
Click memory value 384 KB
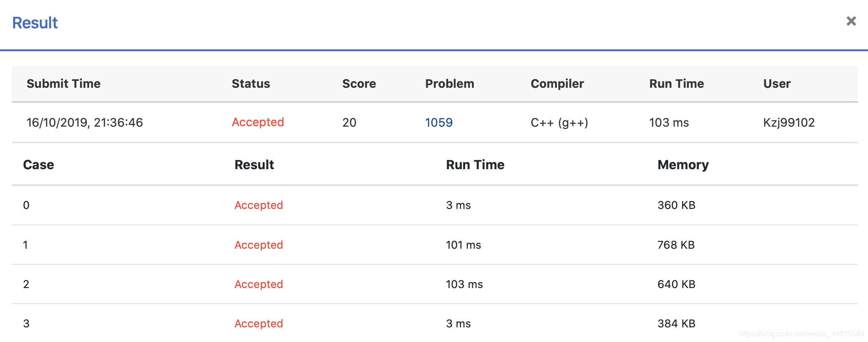tap(676, 324)
